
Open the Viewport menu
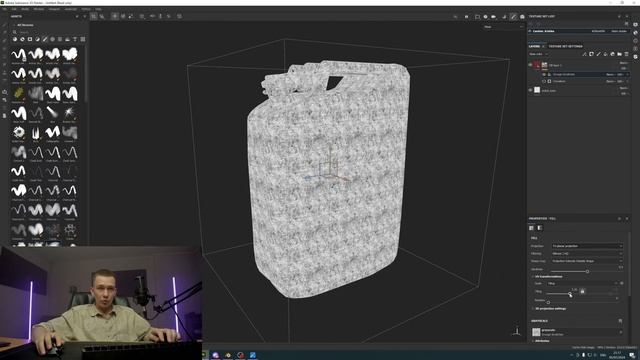point(54,9)
